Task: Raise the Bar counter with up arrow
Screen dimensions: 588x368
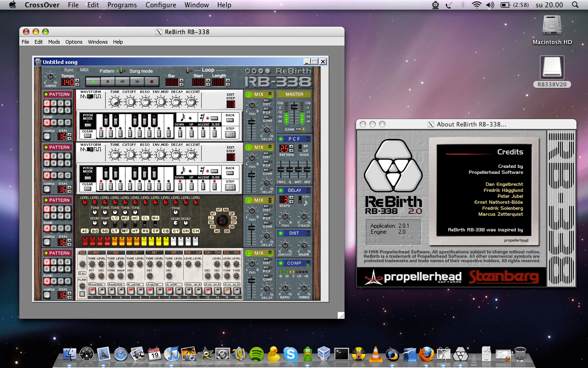Action: click(181, 80)
